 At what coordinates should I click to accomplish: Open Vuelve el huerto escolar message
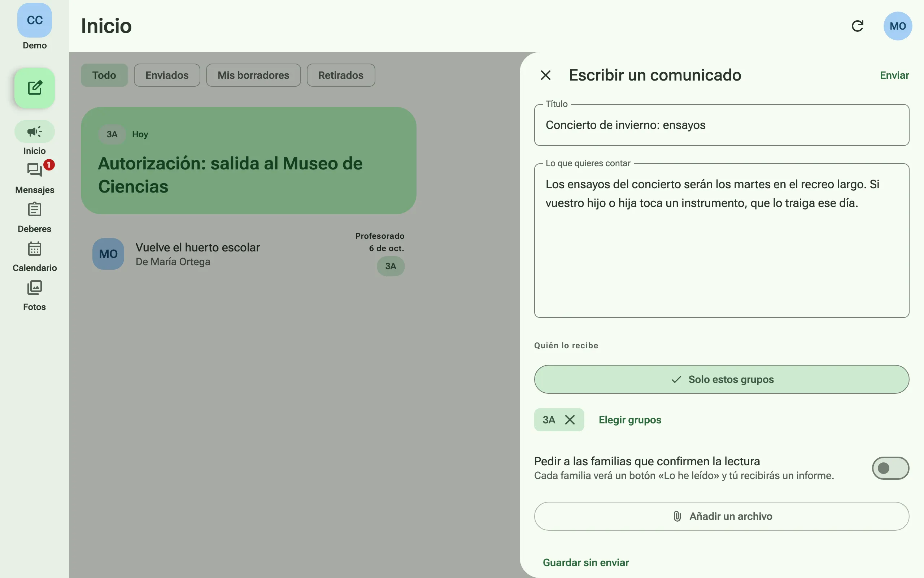(x=249, y=254)
